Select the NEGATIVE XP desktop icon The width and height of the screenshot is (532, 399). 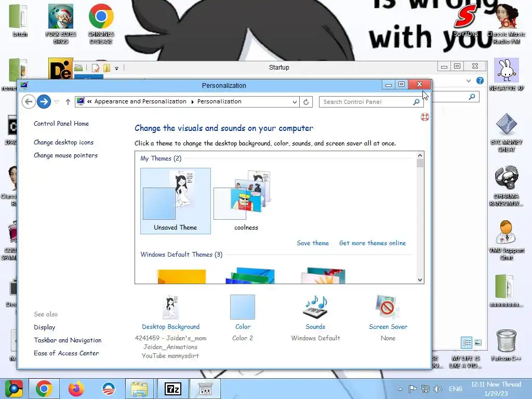(506, 75)
